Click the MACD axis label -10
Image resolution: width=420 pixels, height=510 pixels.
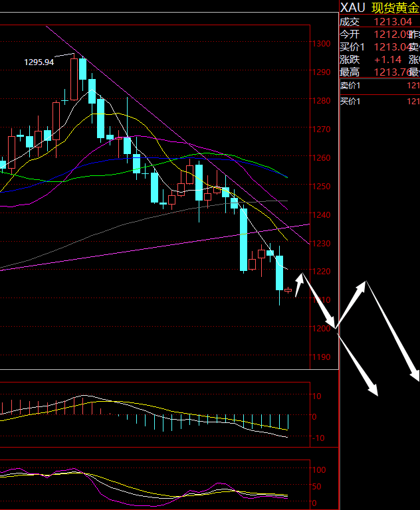tap(317, 438)
